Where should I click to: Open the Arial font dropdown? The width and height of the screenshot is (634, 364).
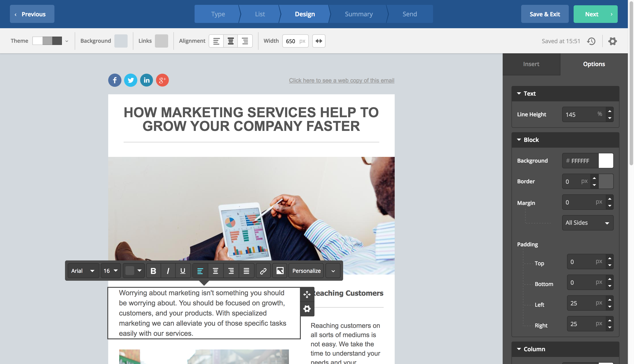tap(83, 271)
